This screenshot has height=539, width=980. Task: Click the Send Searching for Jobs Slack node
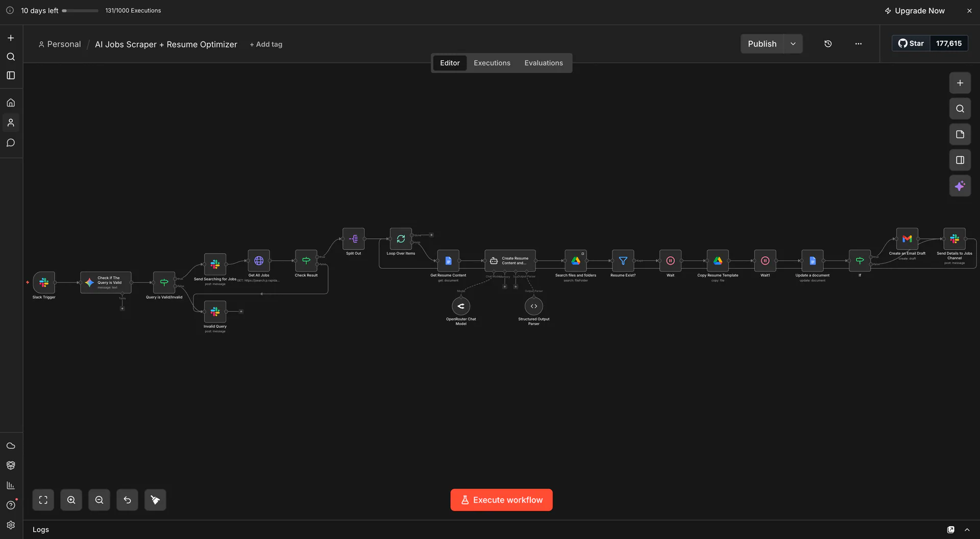215,264
